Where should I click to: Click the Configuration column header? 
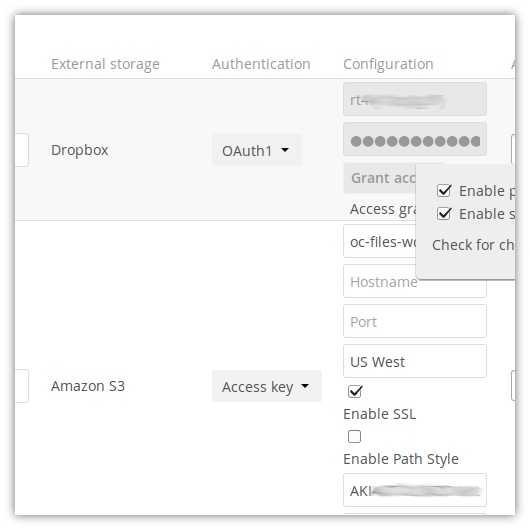(x=388, y=64)
